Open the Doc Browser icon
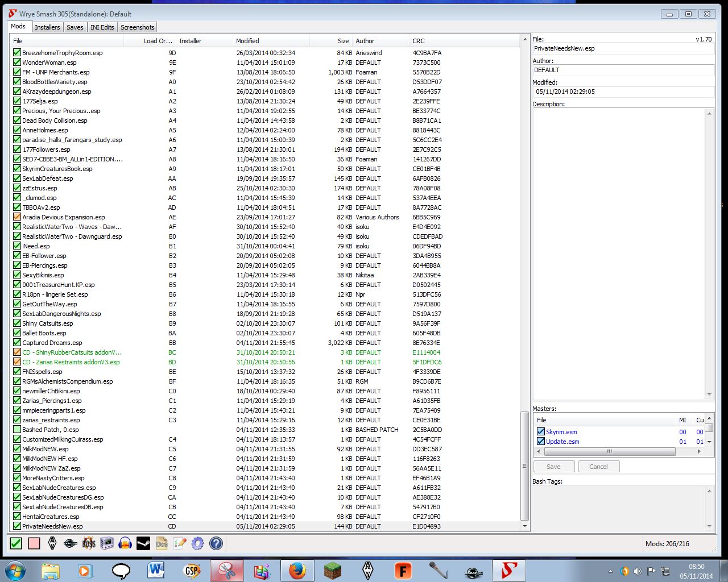This screenshot has width=728, height=582. tap(162, 544)
